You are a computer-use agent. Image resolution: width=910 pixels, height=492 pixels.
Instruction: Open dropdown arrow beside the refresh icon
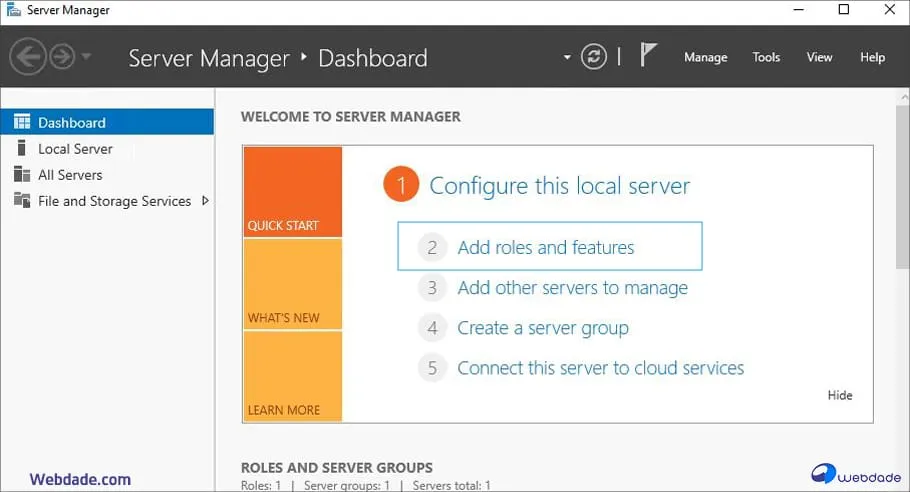568,57
